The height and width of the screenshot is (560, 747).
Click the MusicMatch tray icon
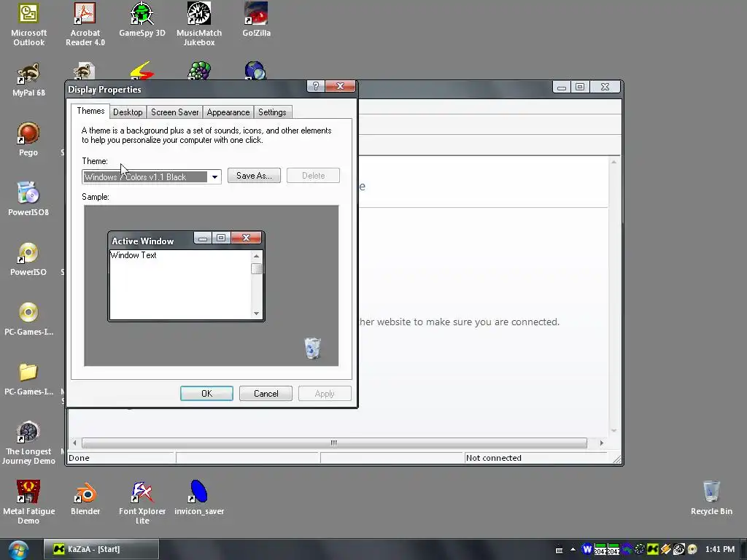[679, 549]
